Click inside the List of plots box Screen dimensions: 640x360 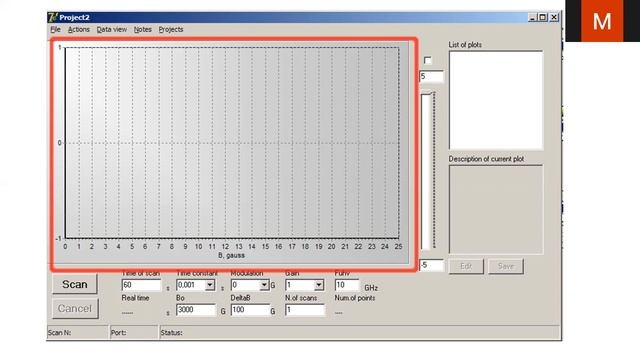coord(496,100)
